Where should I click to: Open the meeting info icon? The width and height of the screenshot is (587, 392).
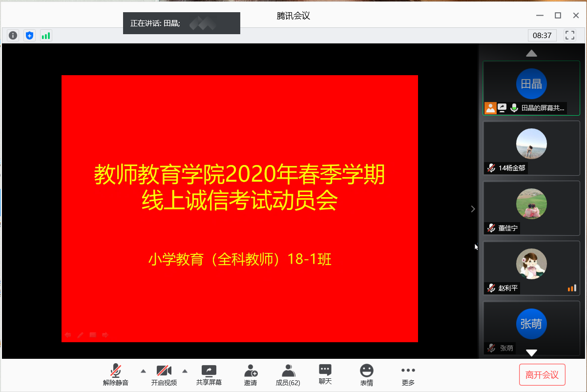pyautogui.click(x=13, y=35)
